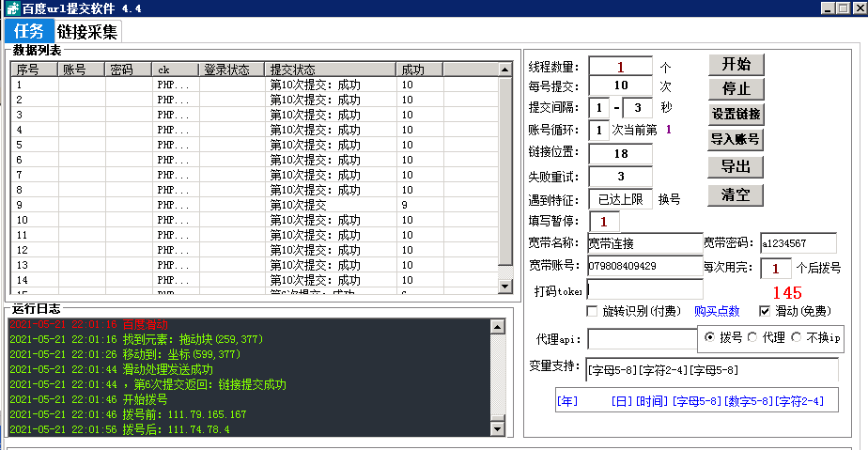This screenshot has height=450, width=868.
Task: Enable 旋转识别(付费) checkbox
Action: coord(593,311)
